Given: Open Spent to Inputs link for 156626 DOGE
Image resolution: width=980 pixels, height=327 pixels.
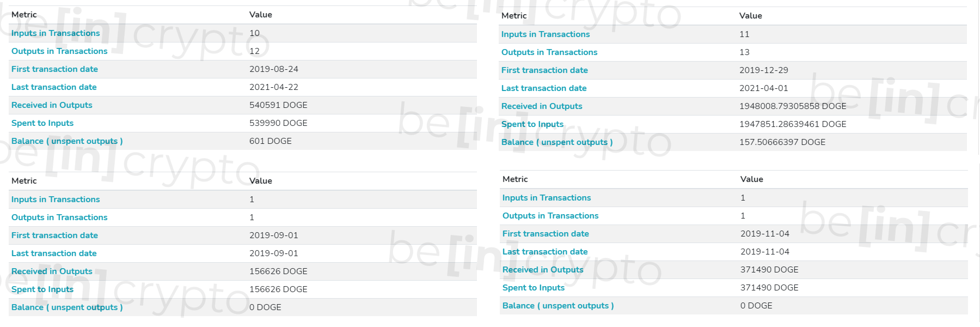Looking at the screenshot, I should 42,289.
